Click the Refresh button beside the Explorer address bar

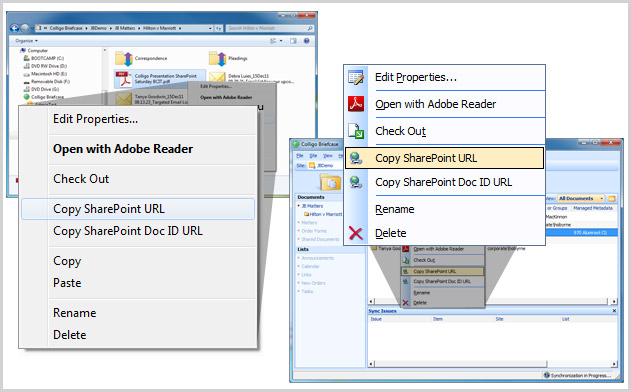tap(219, 28)
